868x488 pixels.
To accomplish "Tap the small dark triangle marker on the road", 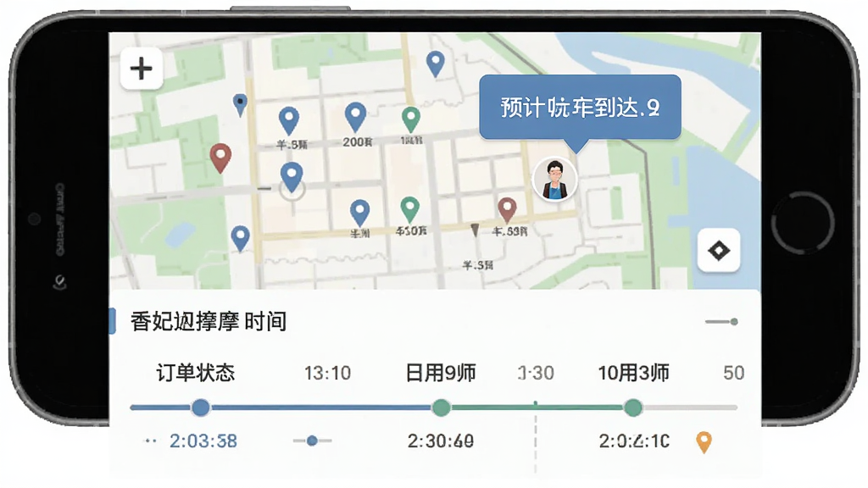I will [x=475, y=230].
